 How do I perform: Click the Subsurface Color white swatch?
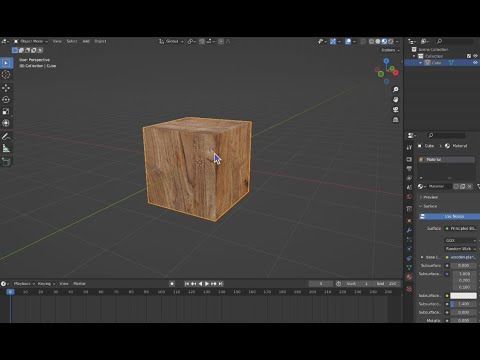point(463,296)
